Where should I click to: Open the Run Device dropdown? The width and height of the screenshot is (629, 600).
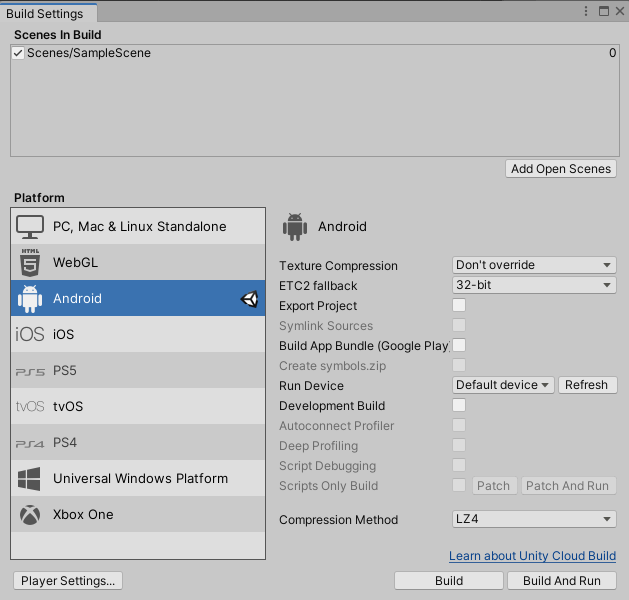coord(503,385)
